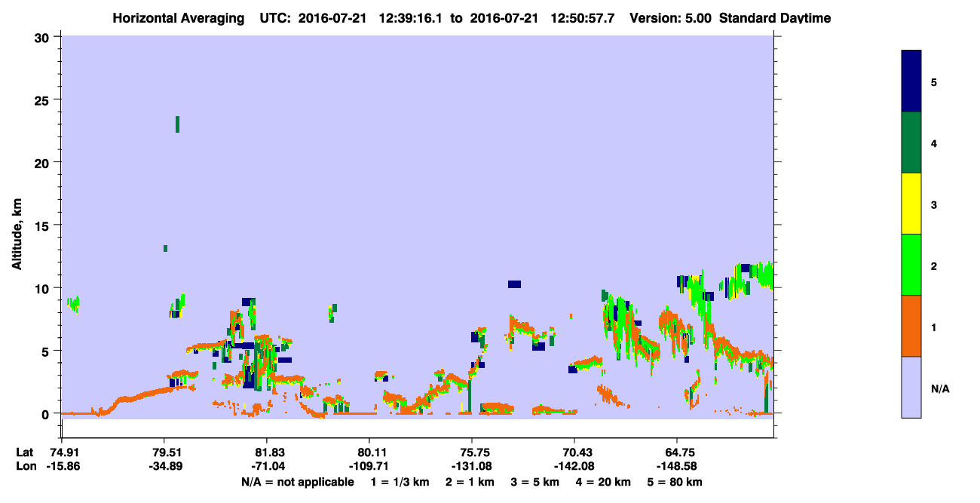Click the dark green level 4 colorbar swatch

tap(911, 143)
